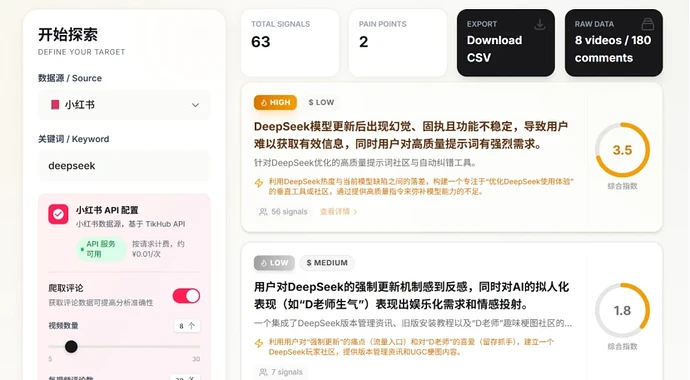The height and width of the screenshot is (380, 690).
Task: Click the 56 signals text
Action: [289, 212]
